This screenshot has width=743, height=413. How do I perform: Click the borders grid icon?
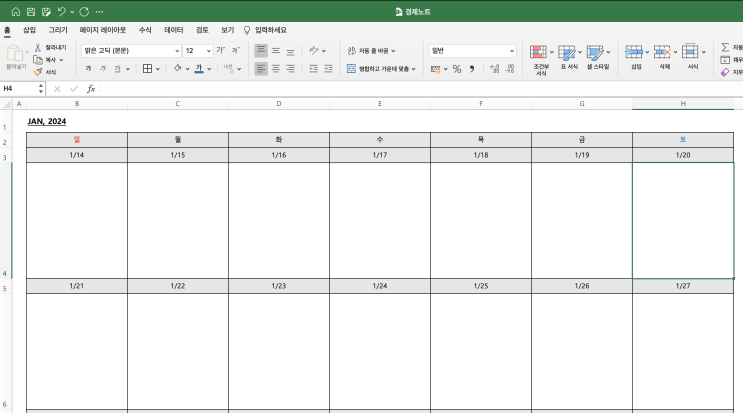147,69
